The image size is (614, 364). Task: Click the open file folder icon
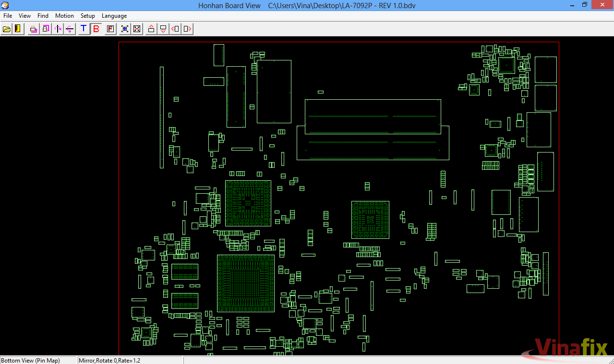coord(7,29)
